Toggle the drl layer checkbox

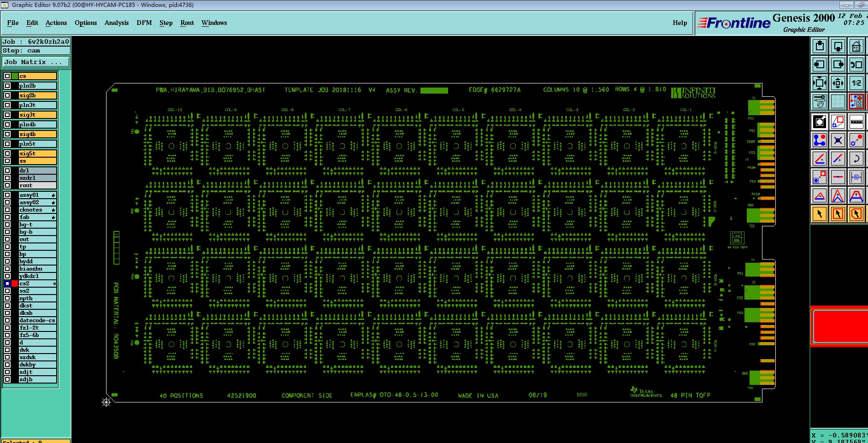[7, 171]
